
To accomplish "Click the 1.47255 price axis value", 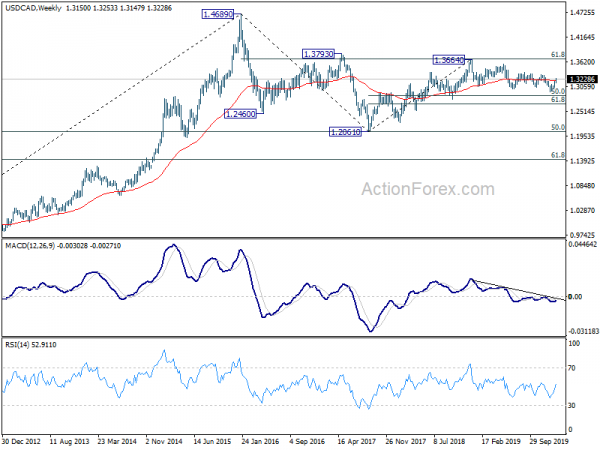I will (582, 13).
